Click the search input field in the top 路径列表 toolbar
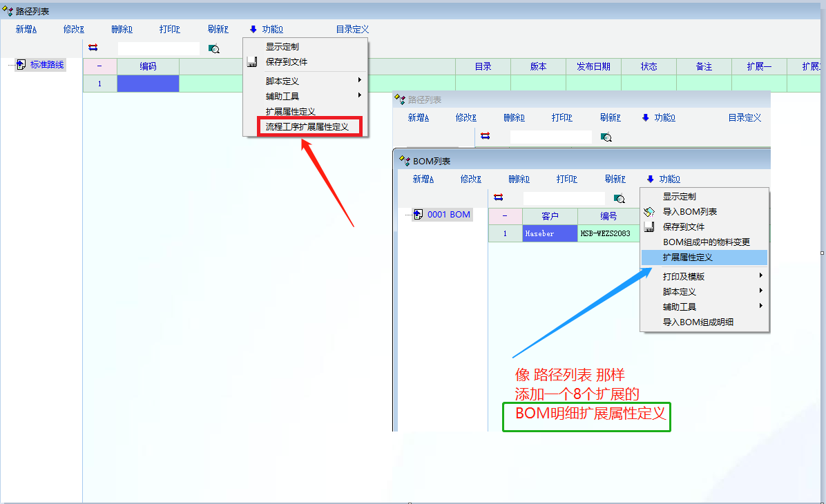Image resolution: width=826 pixels, height=504 pixels. (158, 48)
